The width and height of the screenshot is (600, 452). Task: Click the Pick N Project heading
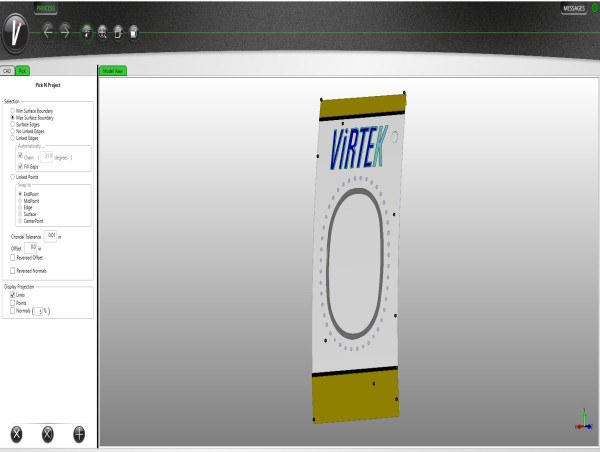pos(48,85)
